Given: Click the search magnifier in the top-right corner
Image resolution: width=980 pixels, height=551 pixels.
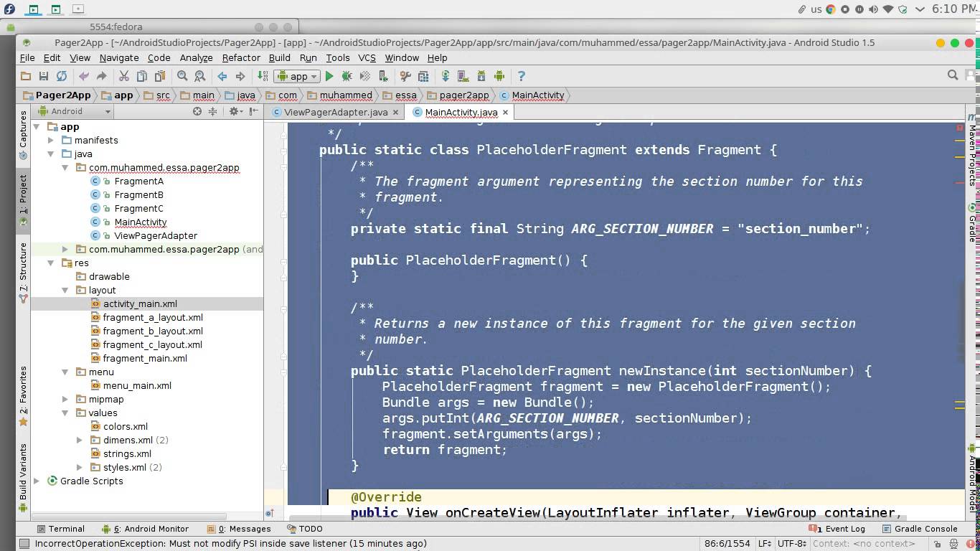Looking at the screenshot, I should [x=953, y=74].
